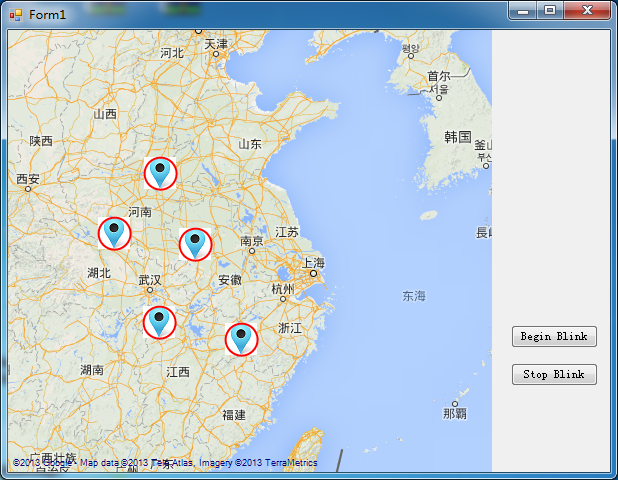Click the 首尔 Seoul city dot

click(439, 98)
